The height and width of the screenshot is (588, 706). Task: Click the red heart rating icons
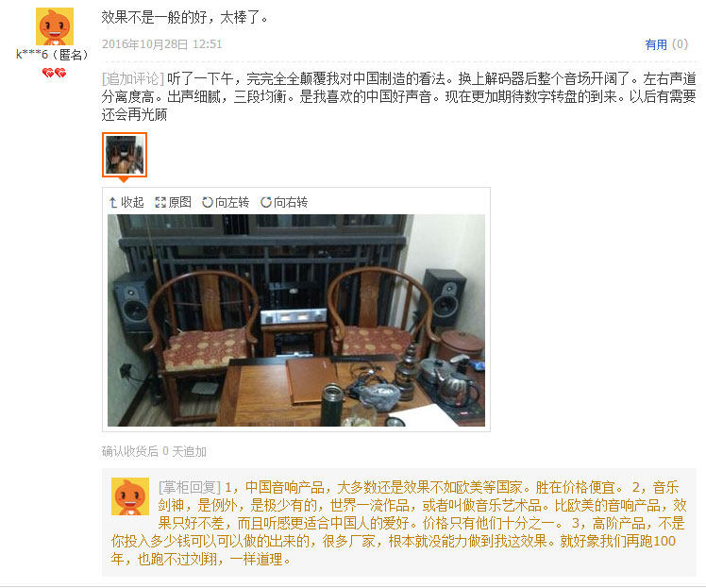coord(54,73)
